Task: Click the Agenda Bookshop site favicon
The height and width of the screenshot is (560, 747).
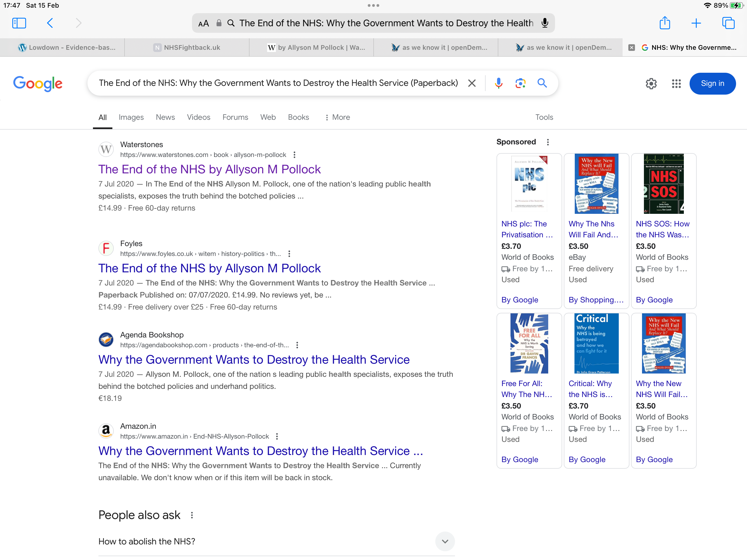Action: tap(106, 339)
